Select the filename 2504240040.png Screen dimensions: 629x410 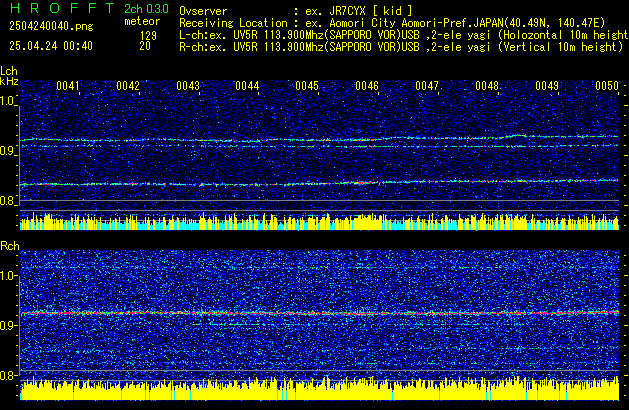[x=51, y=26]
